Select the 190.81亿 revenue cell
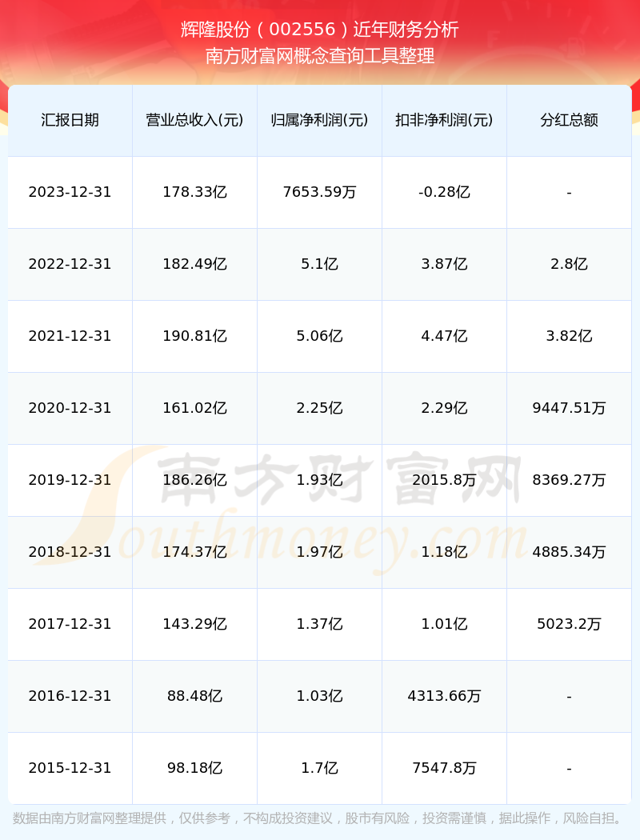 coord(195,336)
